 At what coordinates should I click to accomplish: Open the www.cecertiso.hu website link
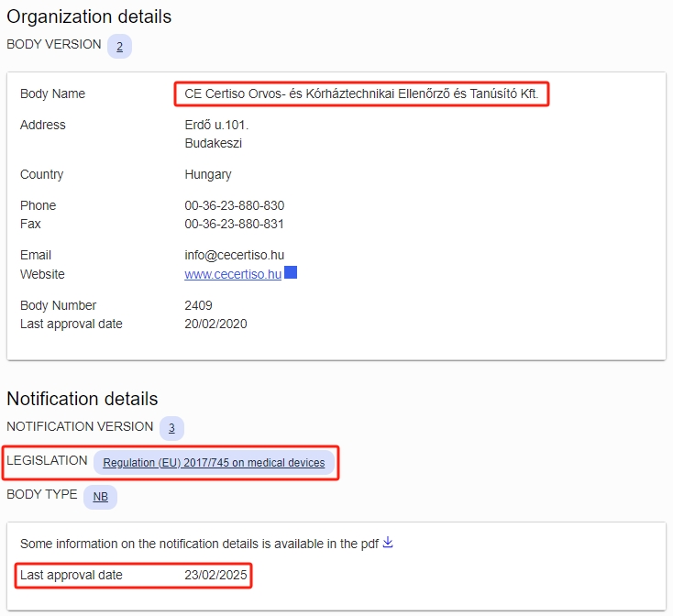(233, 274)
